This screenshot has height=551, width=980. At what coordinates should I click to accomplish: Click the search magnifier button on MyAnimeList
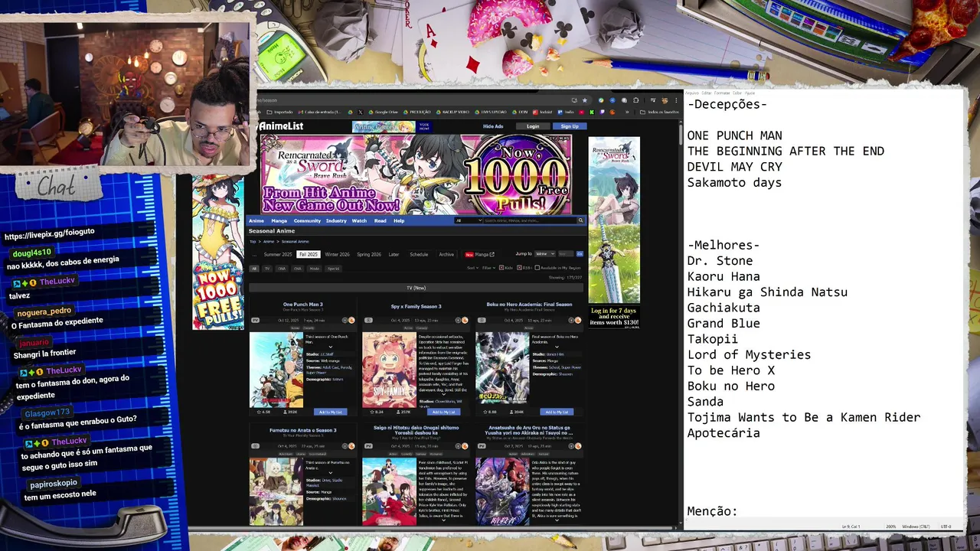580,220
